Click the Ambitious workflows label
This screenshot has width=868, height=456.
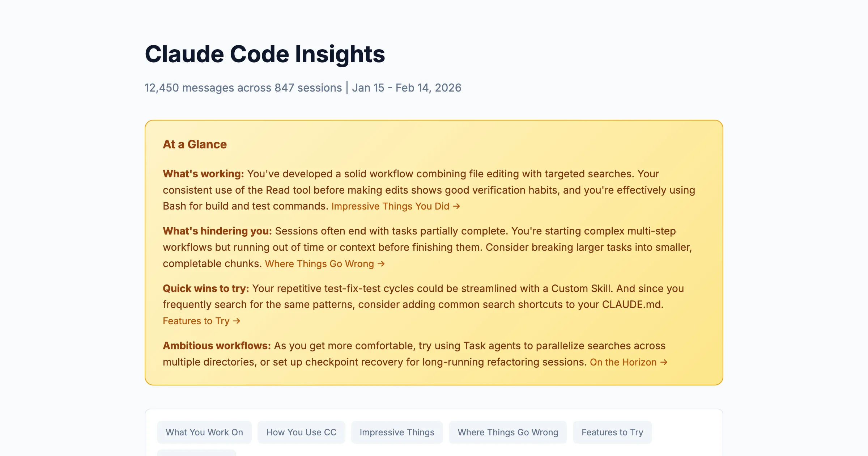pos(216,346)
